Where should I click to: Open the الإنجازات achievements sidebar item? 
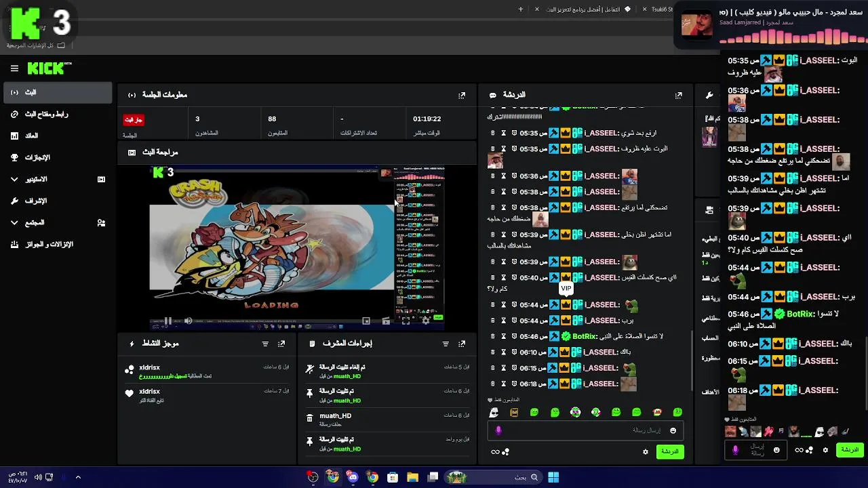pos(57,157)
